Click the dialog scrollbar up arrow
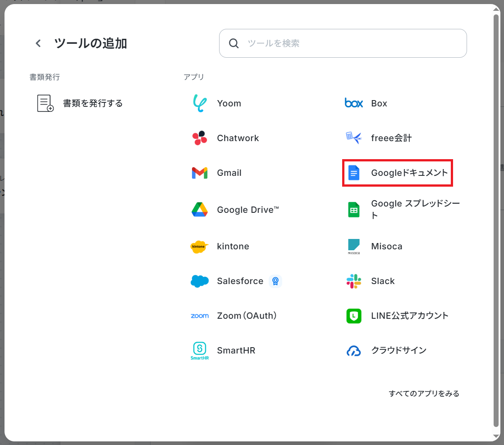Viewport: 504px width, 445px height. 496,9
